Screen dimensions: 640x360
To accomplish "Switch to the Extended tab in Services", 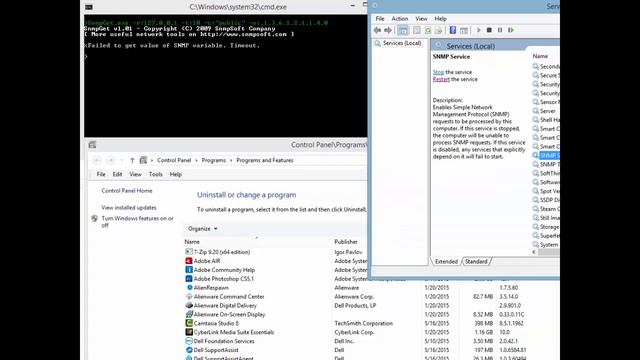I will (446, 261).
